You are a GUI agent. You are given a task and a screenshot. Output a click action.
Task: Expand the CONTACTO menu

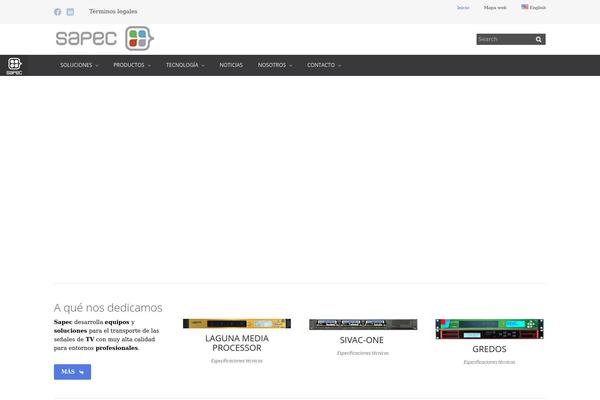tap(324, 65)
